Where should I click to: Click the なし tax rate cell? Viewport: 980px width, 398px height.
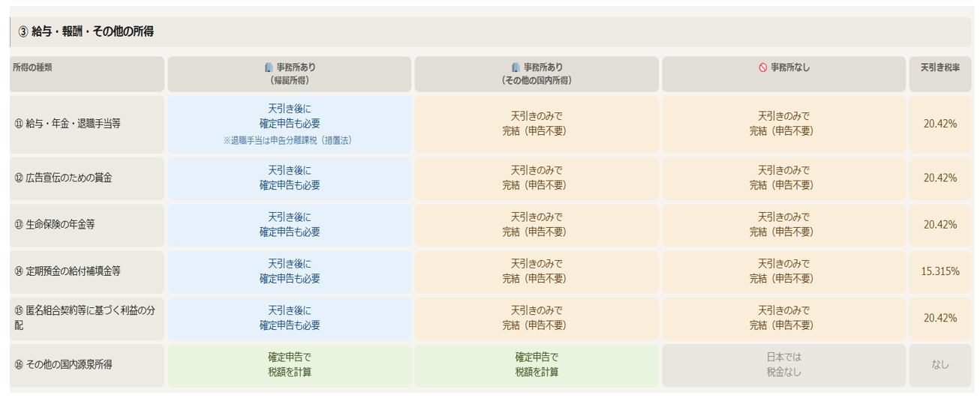click(x=939, y=365)
